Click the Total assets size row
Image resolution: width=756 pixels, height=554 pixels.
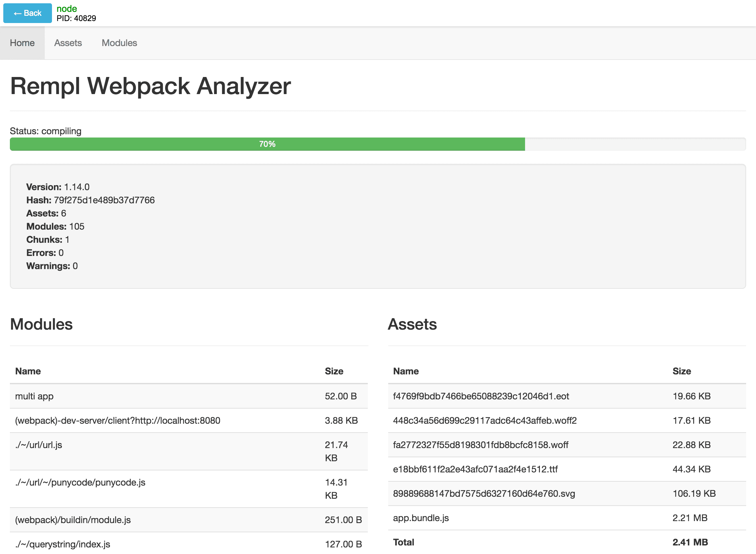(x=403, y=542)
